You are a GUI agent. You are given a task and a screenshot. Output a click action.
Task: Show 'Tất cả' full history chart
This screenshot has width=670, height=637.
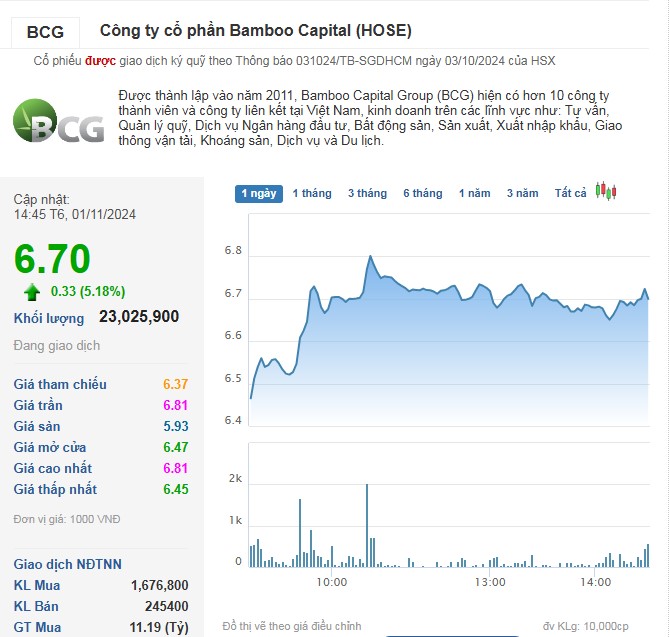coord(571,193)
